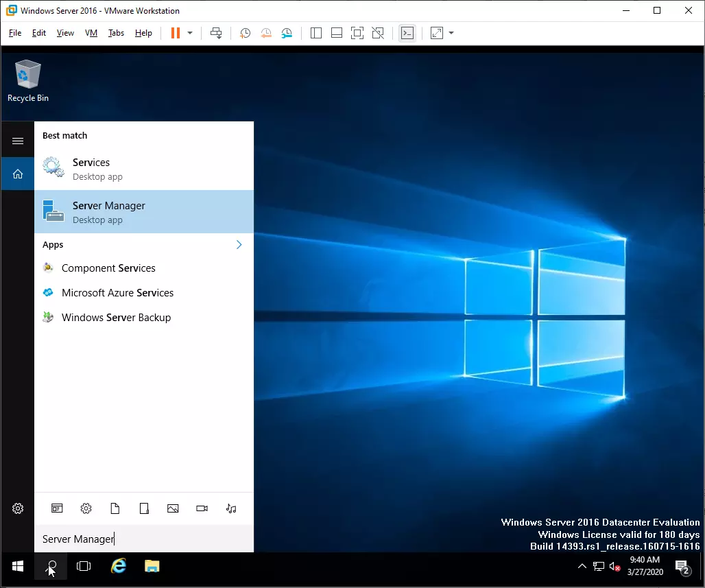The height and width of the screenshot is (588, 705).
Task: Open the Help menu
Action: coord(143,33)
